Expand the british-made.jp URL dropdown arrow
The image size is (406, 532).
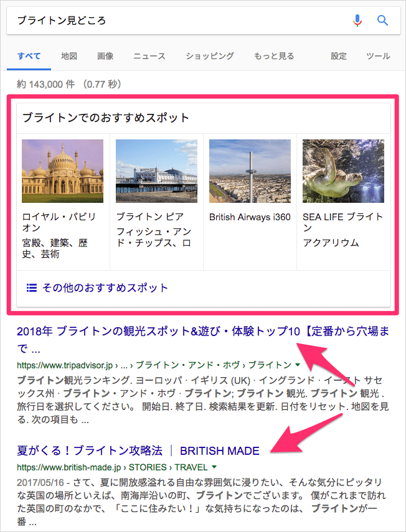(214, 467)
